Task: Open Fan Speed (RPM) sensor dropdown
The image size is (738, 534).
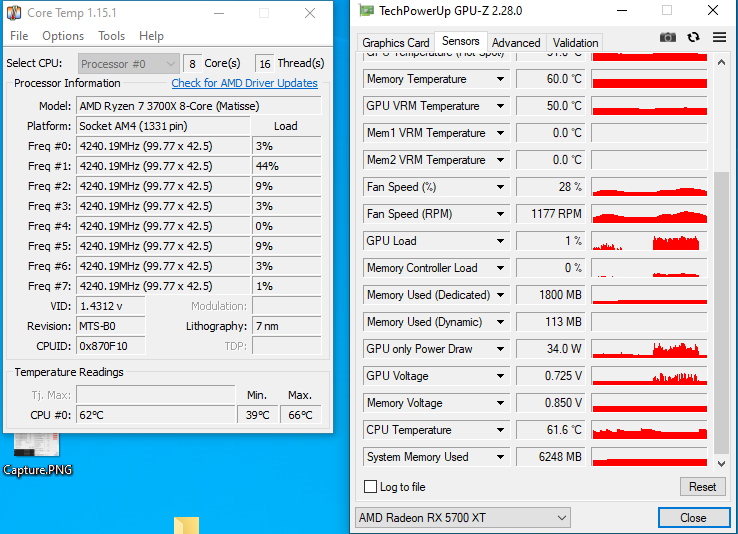Action: tap(500, 214)
